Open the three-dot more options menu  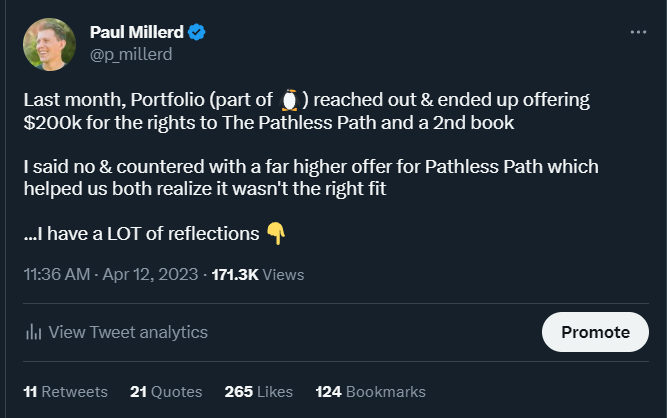point(638,32)
